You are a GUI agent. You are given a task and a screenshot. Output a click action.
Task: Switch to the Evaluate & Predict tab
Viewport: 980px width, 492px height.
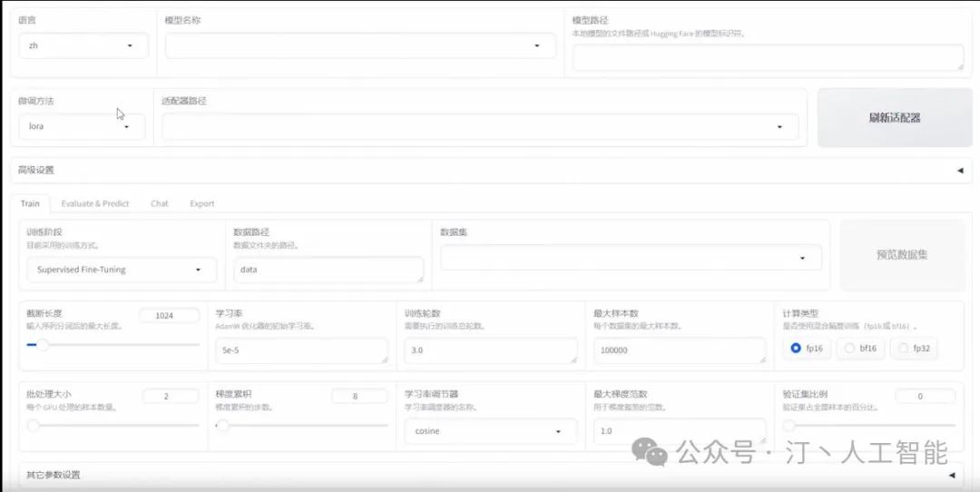coord(95,203)
